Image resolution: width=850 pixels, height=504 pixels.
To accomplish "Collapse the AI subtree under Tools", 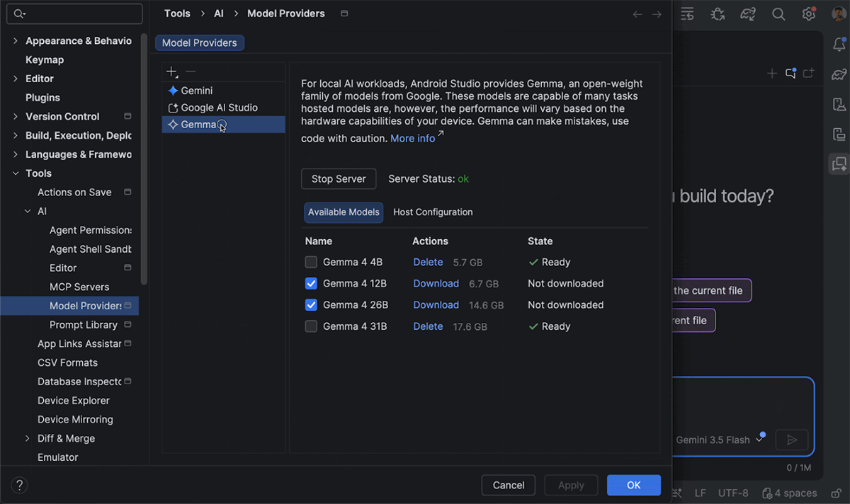I will point(28,211).
